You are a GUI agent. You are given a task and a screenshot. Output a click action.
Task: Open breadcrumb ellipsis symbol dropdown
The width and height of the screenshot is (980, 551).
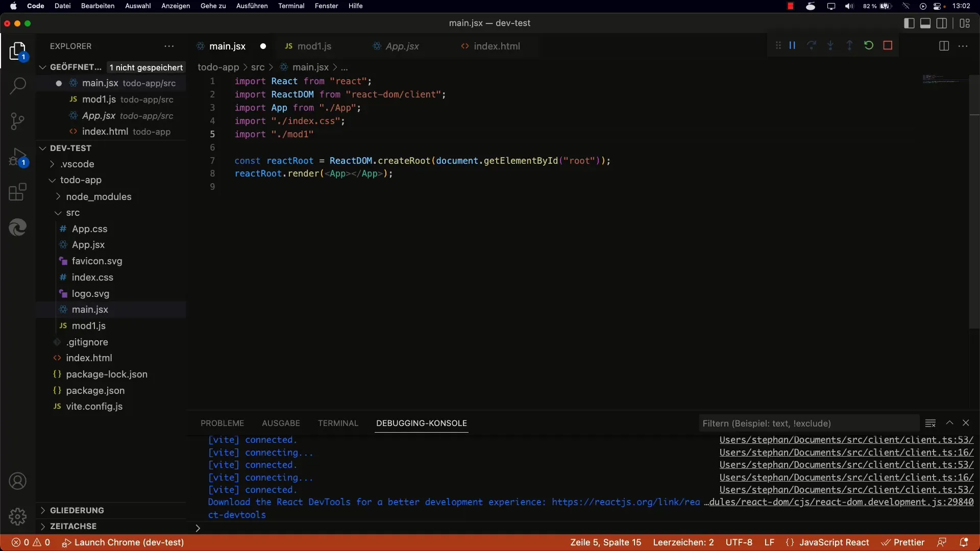tap(345, 67)
